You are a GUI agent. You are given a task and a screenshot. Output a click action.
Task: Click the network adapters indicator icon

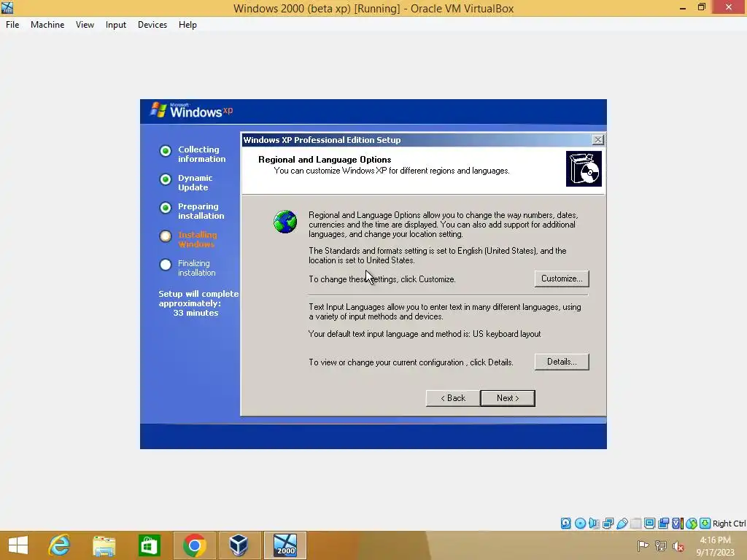[608, 524]
